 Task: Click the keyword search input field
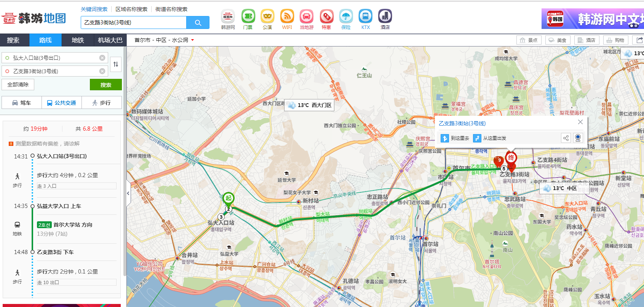point(133,22)
